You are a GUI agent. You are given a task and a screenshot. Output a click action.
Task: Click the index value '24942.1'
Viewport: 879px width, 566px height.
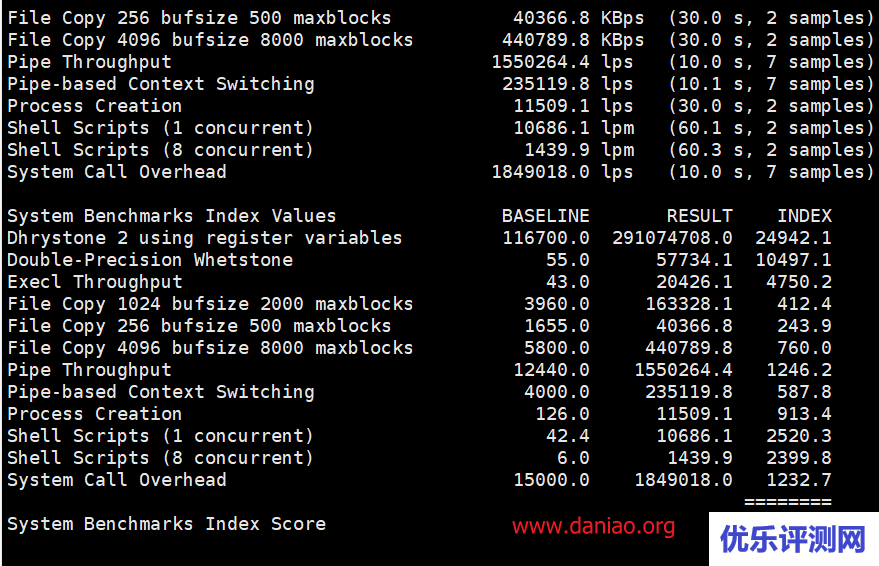793,238
